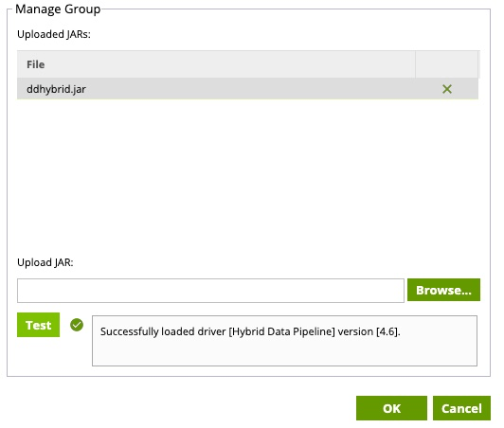Click the '[Hybrid Data Pipeline]' driver name text

click(281, 331)
